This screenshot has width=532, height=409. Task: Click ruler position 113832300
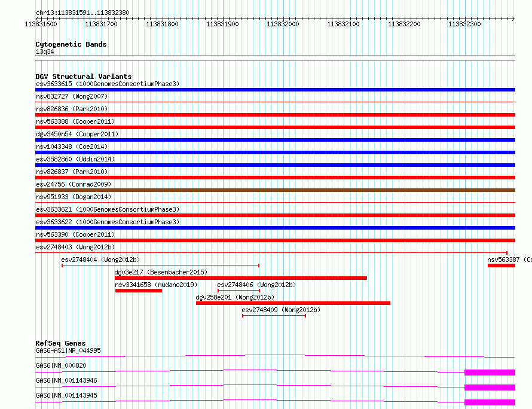(464, 24)
